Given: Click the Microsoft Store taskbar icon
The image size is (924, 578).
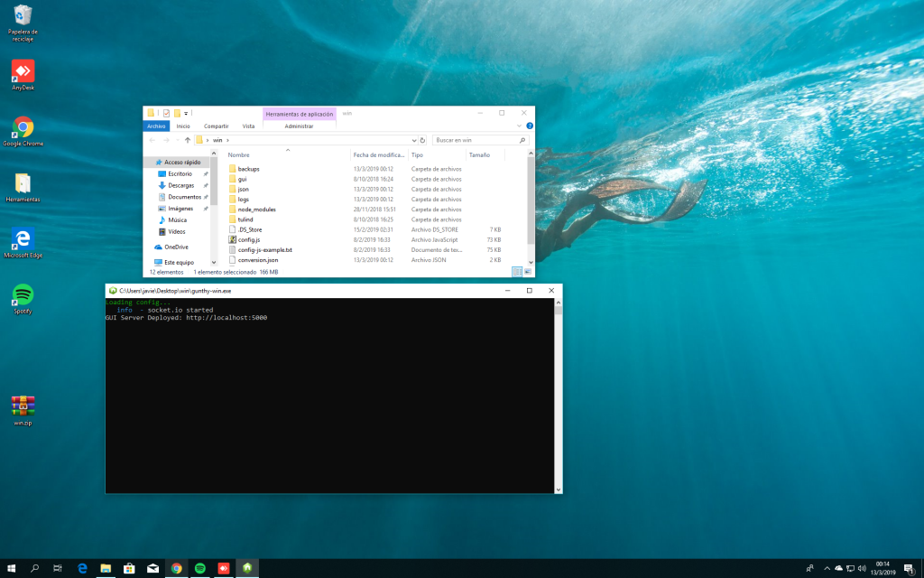Looking at the screenshot, I should 129,568.
